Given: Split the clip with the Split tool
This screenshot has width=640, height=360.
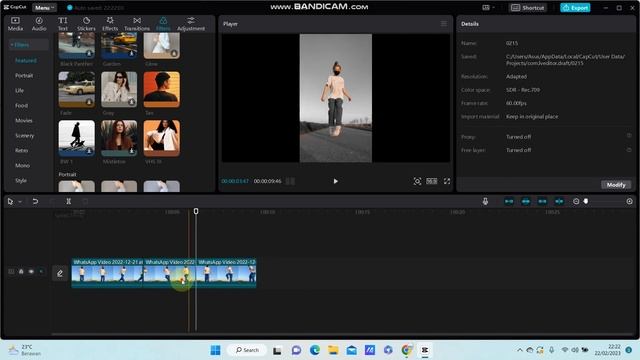Looking at the screenshot, I should point(69,201).
